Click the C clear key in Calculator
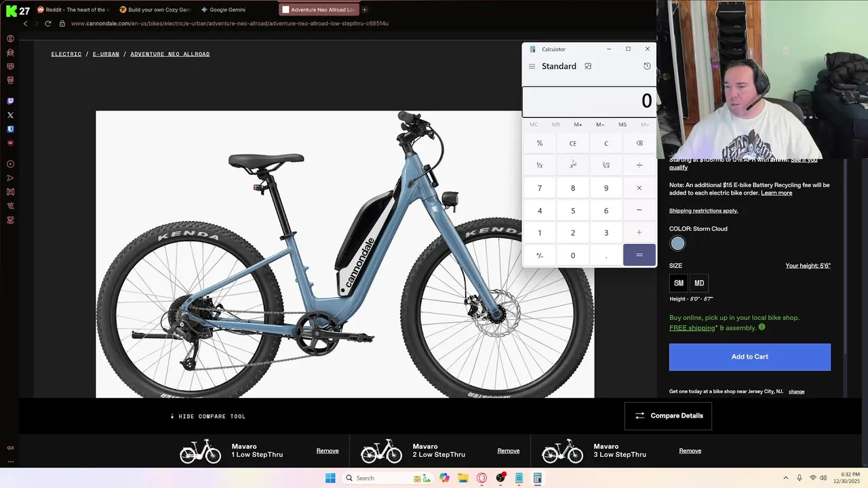Viewport: 868px width, 488px height. [x=606, y=143]
